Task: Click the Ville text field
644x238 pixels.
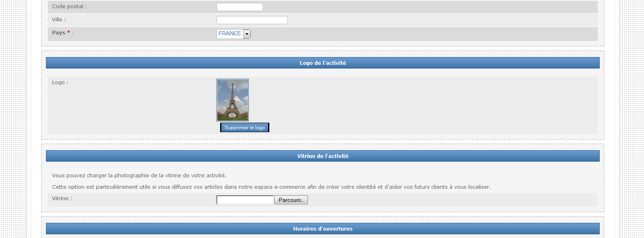Action: (252, 20)
